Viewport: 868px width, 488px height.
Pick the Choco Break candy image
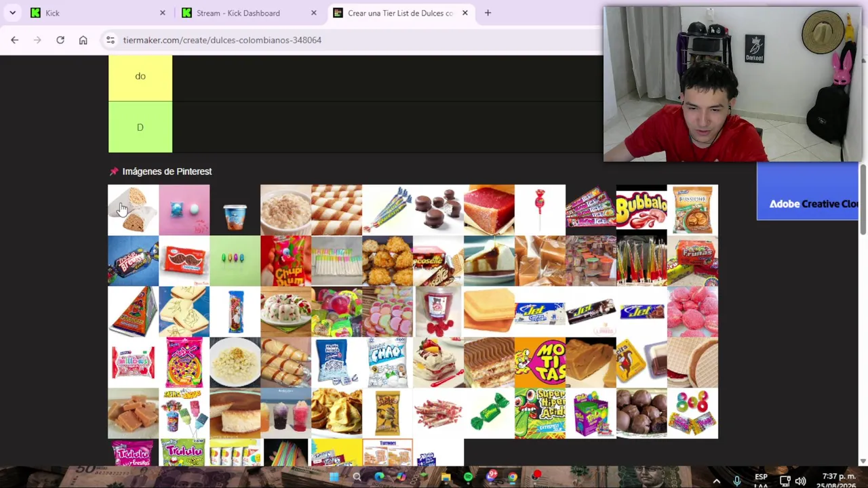pos(133,261)
